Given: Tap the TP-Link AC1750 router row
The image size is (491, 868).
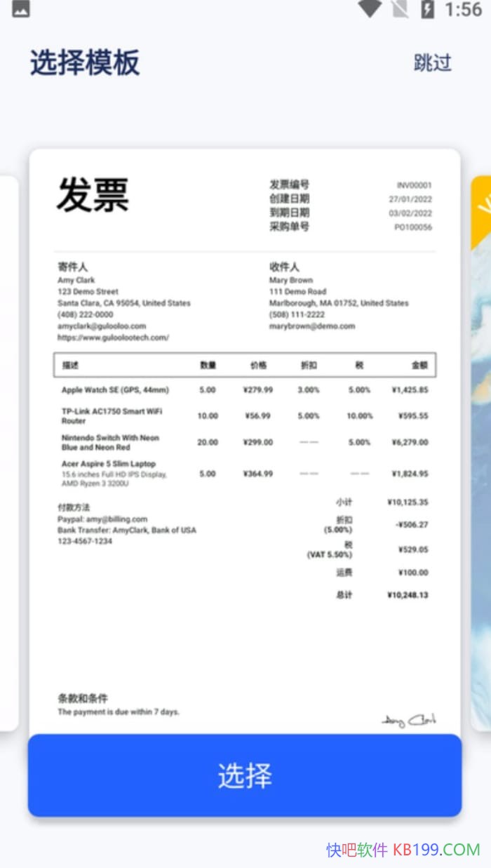Looking at the screenshot, I should coord(244,416).
